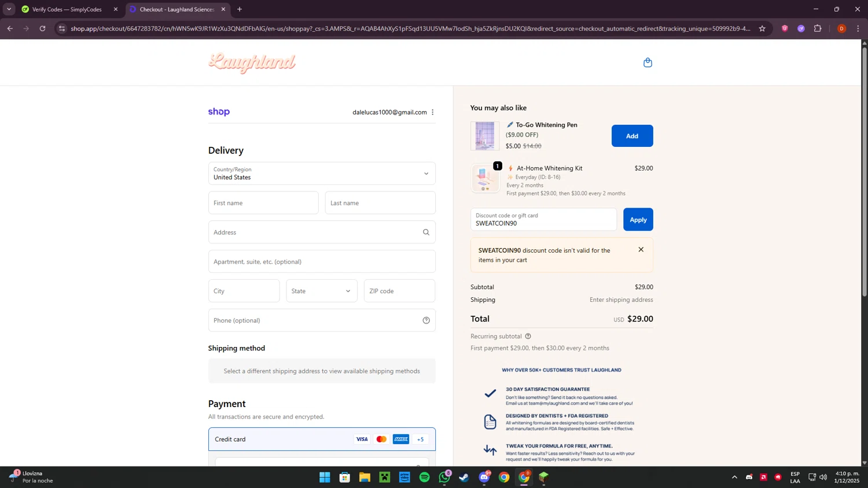
Task: Apply the discount code
Action: pyautogui.click(x=638, y=220)
